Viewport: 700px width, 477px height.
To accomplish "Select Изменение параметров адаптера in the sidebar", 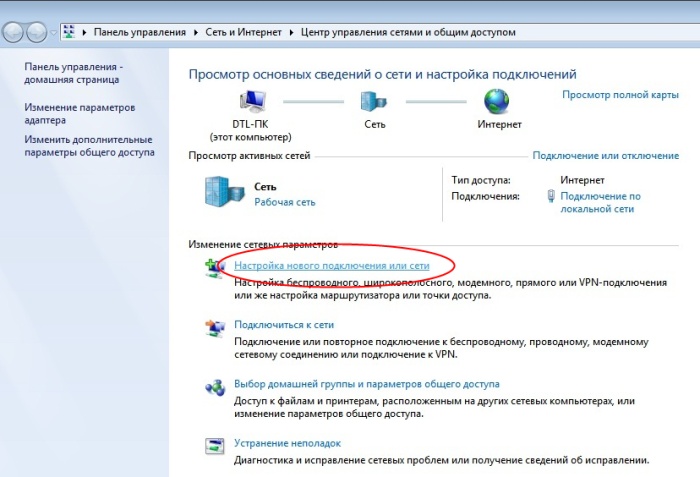I will pyautogui.click(x=79, y=114).
